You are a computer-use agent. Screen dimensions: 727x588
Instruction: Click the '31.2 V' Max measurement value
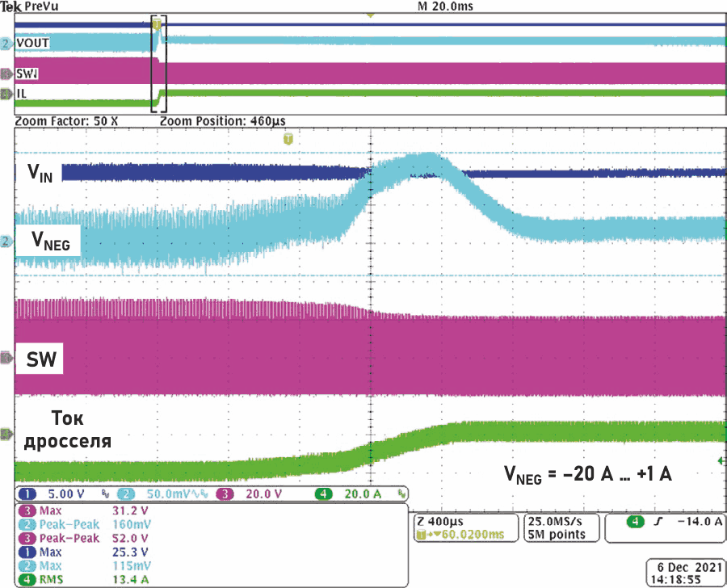(x=130, y=511)
